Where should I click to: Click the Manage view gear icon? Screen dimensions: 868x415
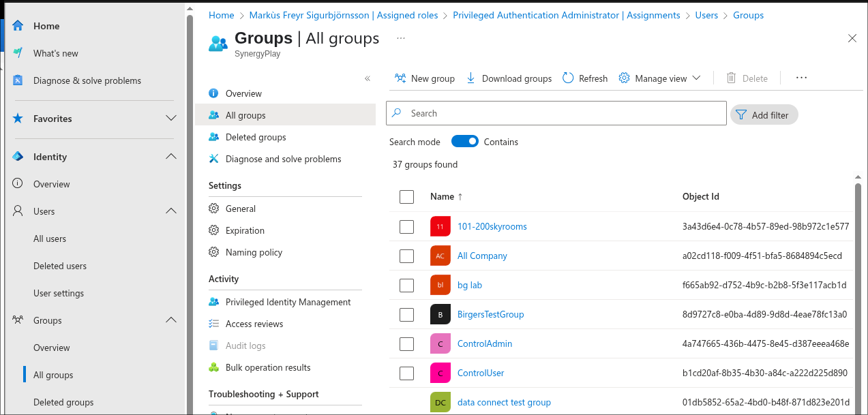point(624,78)
